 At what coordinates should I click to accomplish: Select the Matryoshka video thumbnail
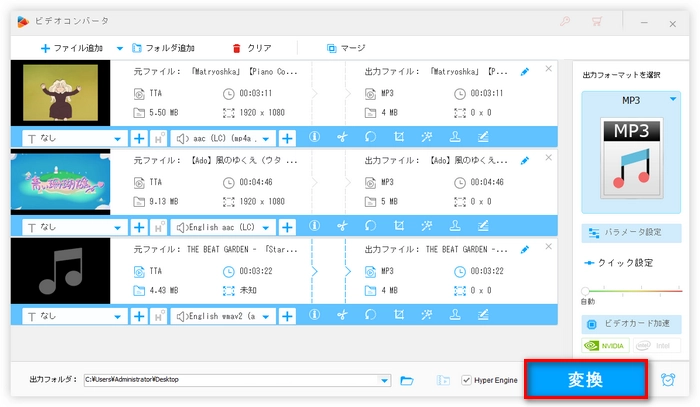pos(60,93)
